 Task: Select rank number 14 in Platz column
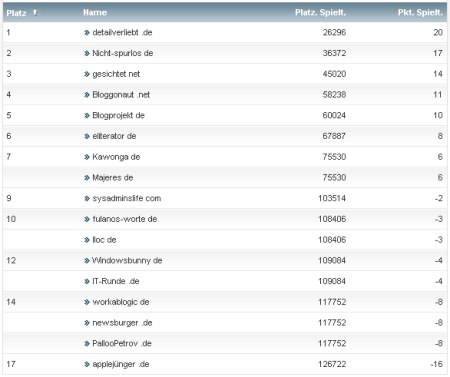tap(11, 302)
